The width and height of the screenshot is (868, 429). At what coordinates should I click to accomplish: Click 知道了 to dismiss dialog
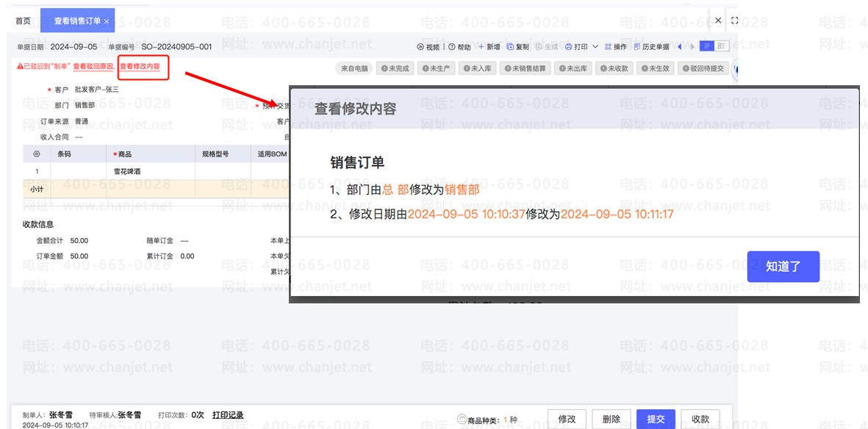tap(783, 266)
